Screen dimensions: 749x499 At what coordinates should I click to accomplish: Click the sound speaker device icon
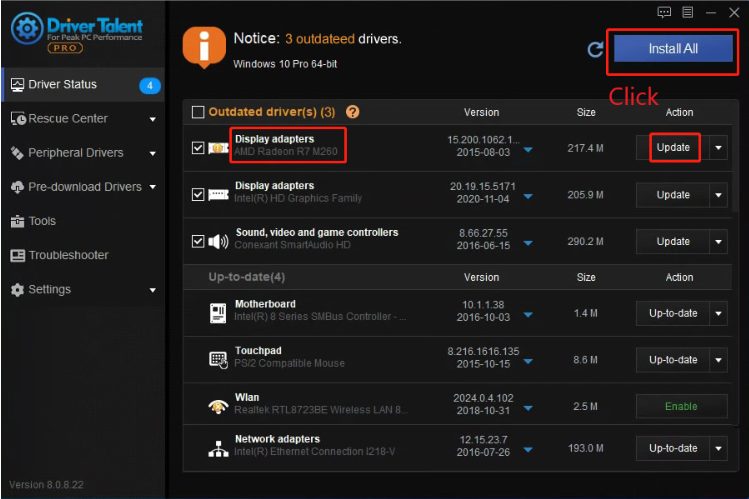[218, 242]
